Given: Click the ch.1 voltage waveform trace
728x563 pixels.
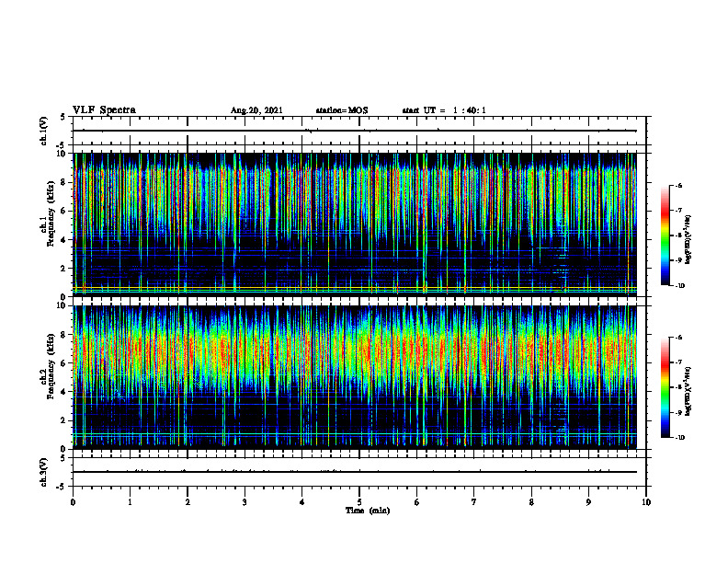Looking at the screenshot, I should pos(355,131).
